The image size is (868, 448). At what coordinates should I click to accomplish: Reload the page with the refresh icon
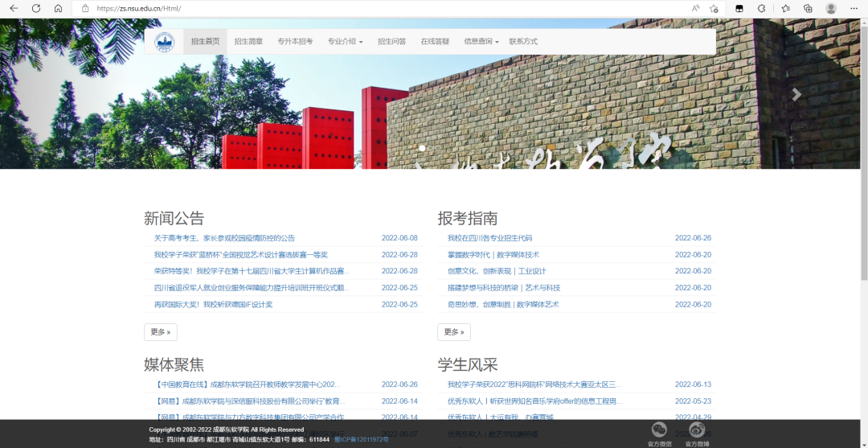(36, 8)
